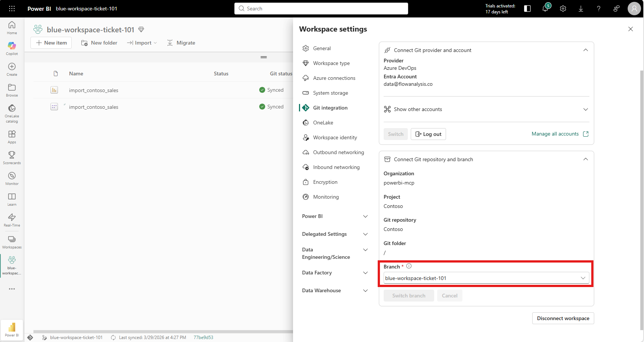The width and height of the screenshot is (644, 342).
Task: Click the premium diamond icon beside the workspace title
Action: 141,29
